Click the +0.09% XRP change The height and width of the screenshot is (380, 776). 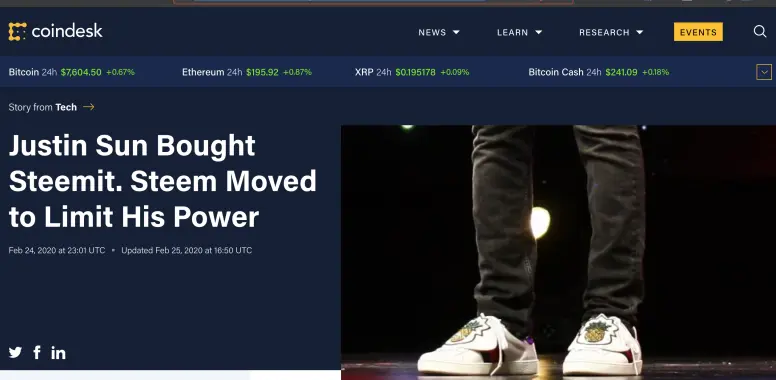pyautogui.click(x=455, y=72)
